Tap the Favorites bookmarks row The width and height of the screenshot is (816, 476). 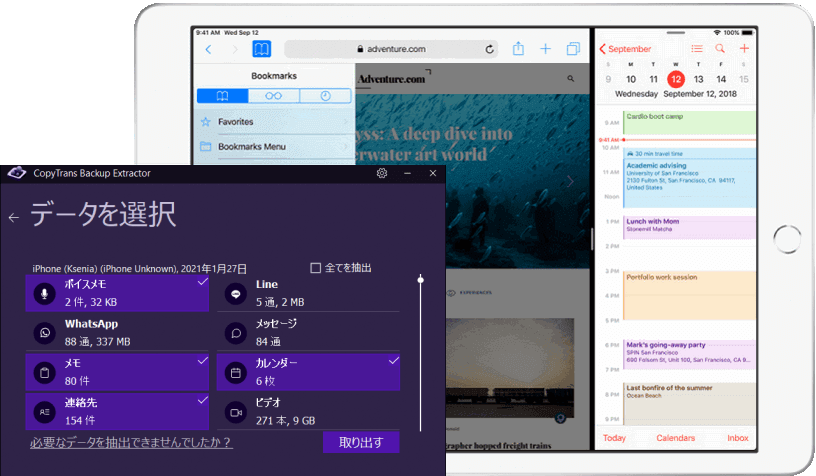[274, 122]
